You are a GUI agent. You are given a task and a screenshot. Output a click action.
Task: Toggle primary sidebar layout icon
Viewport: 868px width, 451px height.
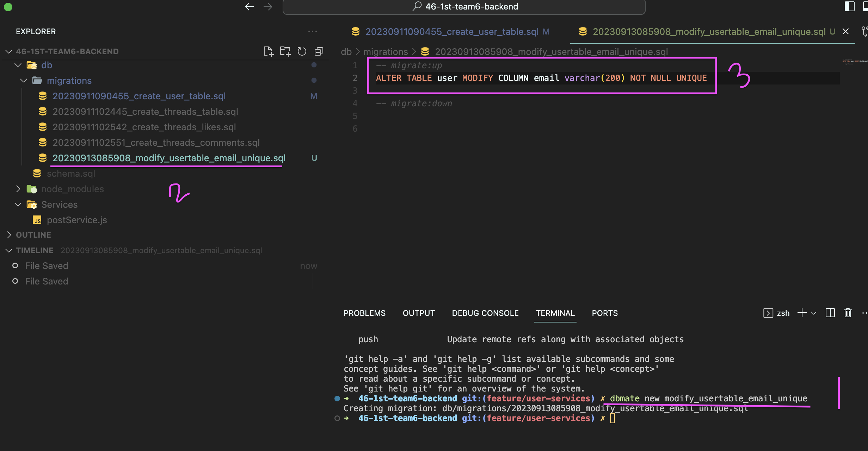pos(849,7)
